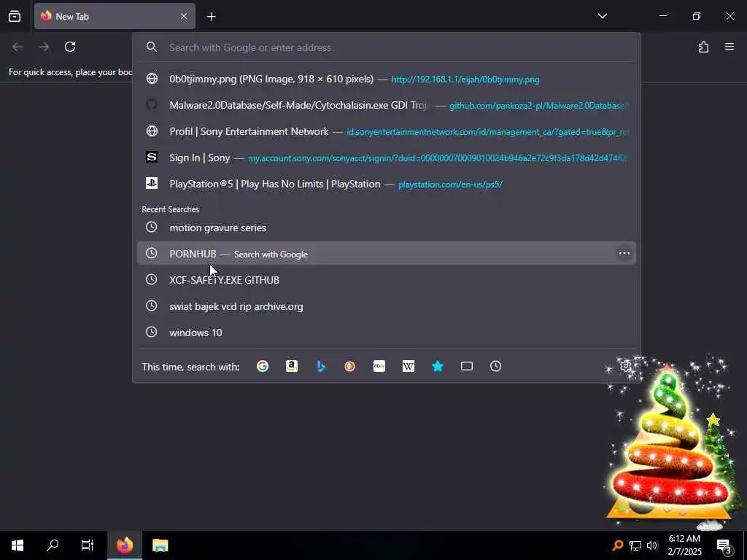Open PlayStation 5 suggestion
Screen dimensions: 747x560
tap(387, 184)
